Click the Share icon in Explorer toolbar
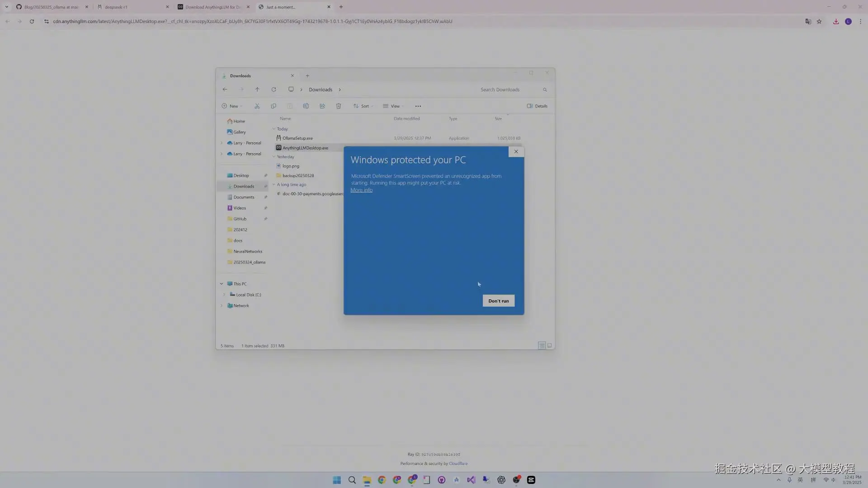868x488 pixels. [x=322, y=106]
